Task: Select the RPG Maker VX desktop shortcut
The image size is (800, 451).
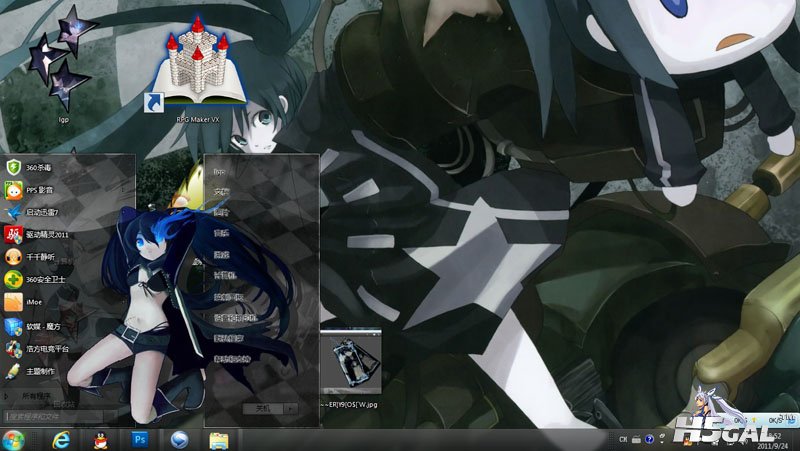Action: 198,69
